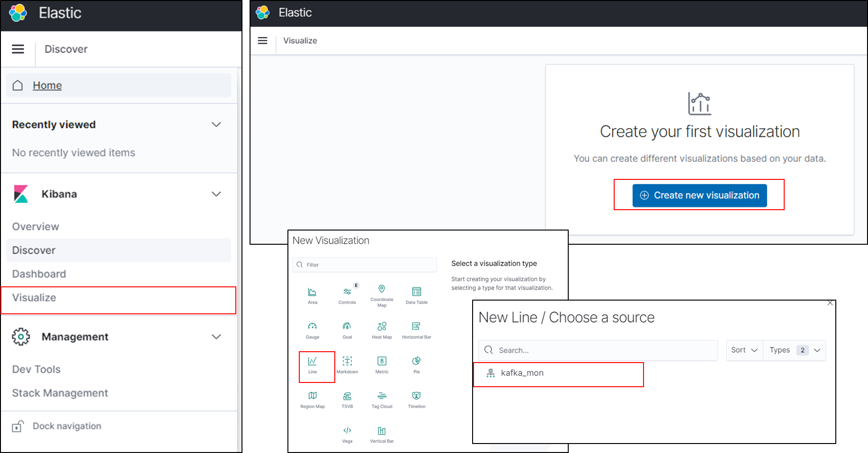This screenshot has width=868, height=453.
Task: Pick the Data Table visualization type
Action: pos(416,294)
